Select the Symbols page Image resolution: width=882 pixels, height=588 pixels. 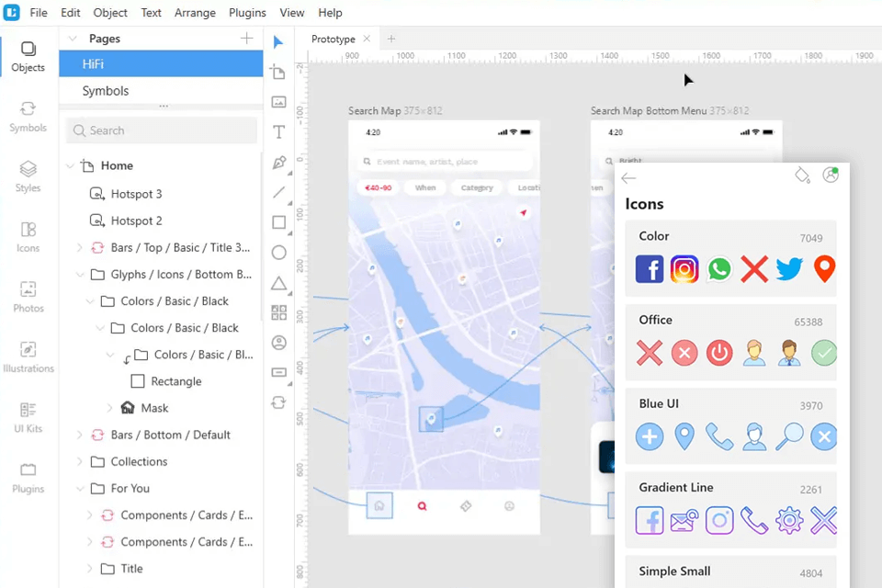(161, 91)
